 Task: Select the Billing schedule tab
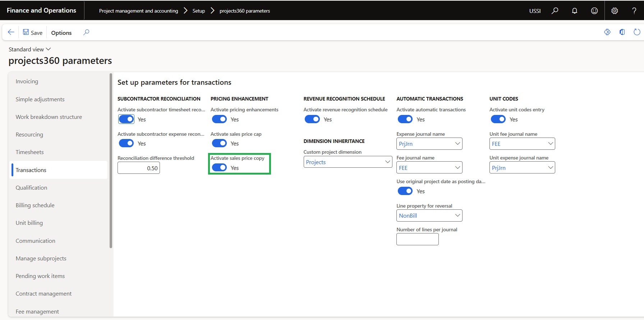tap(35, 205)
